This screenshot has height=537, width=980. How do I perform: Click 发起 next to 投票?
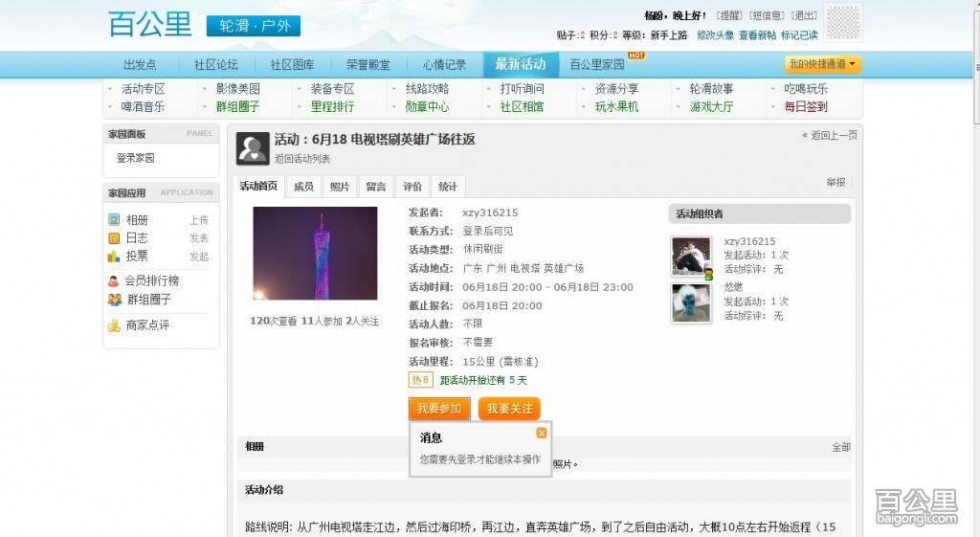tap(199, 257)
